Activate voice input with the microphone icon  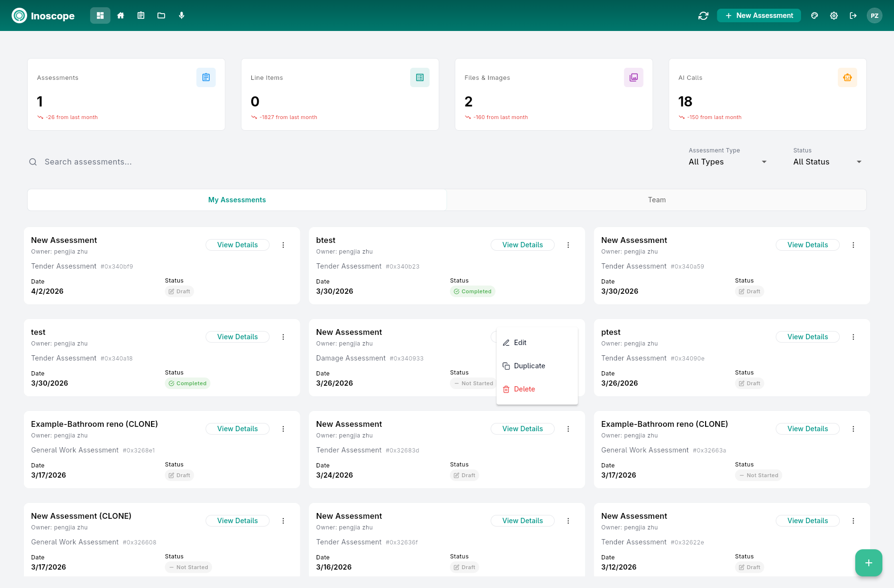click(182, 15)
